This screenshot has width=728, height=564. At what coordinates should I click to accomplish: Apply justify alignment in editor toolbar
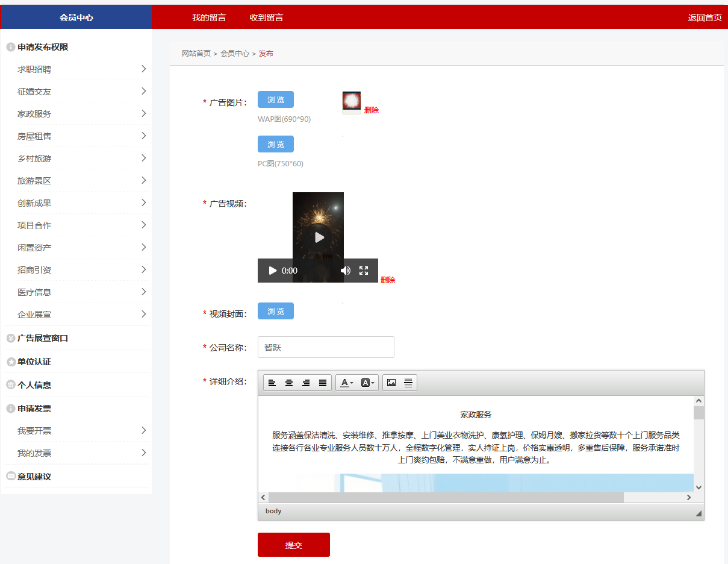(323, 383)
